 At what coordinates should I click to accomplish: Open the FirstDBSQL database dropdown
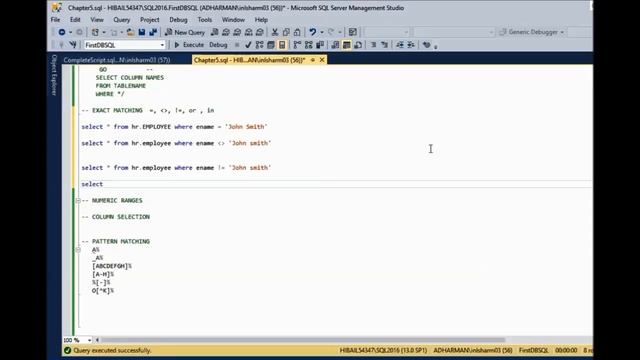[x=162, y=45]
